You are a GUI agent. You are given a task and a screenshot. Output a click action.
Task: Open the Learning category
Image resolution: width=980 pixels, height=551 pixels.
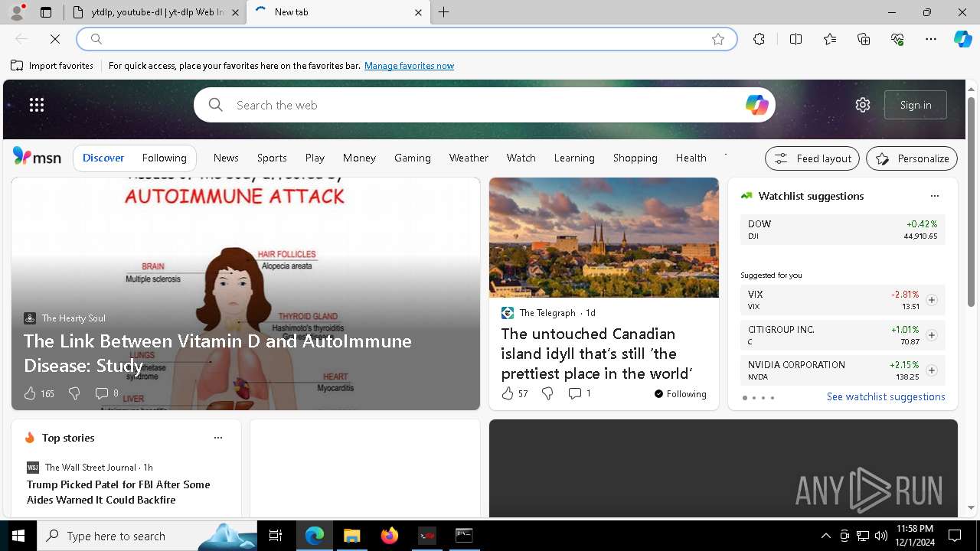[x=574, y=158]
